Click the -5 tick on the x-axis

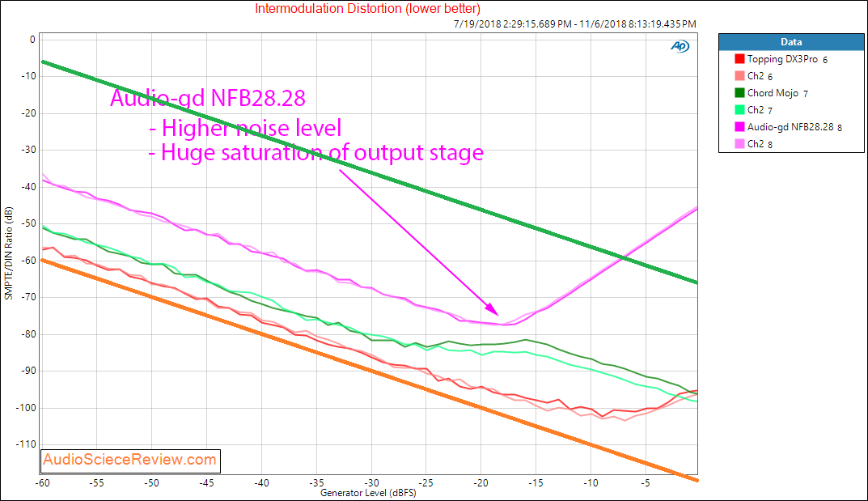pyautogui.click(x=646, y=482)
